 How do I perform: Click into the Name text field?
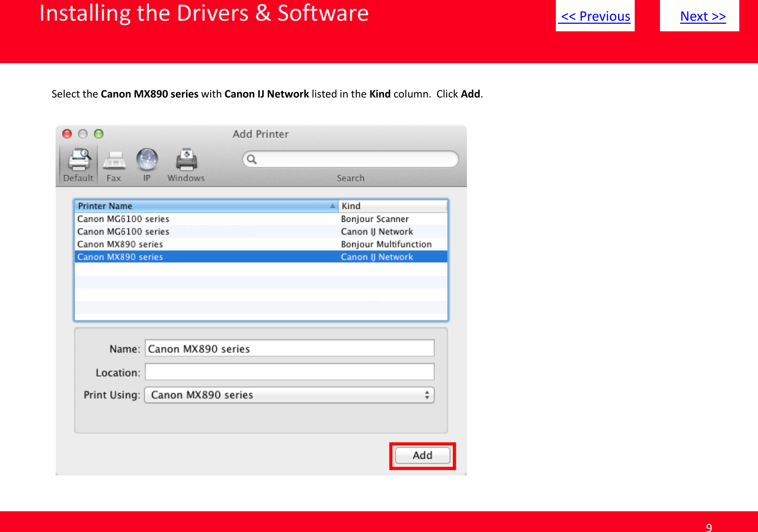290,349
